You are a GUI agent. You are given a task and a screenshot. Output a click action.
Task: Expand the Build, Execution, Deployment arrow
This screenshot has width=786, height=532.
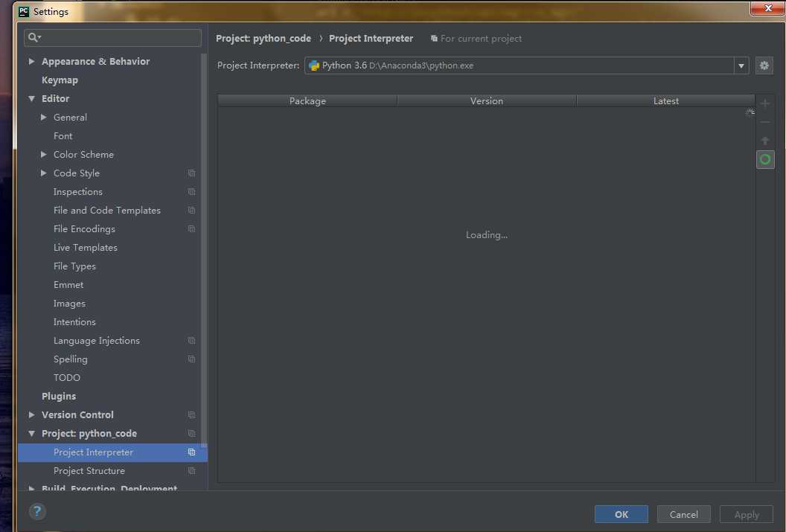pos(31,488)
